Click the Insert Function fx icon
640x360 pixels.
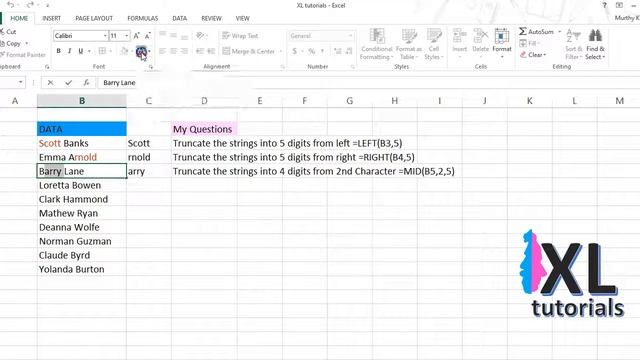pos(86,82)
